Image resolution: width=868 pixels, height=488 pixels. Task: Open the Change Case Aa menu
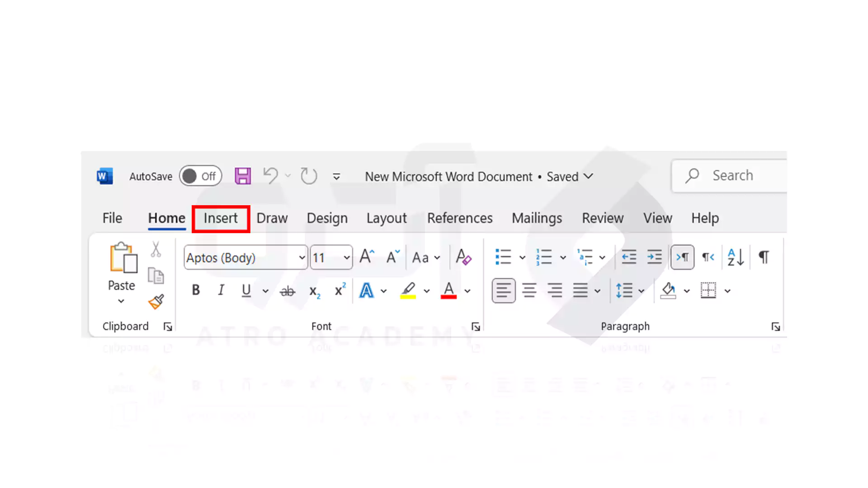click(x=426, y=258)
